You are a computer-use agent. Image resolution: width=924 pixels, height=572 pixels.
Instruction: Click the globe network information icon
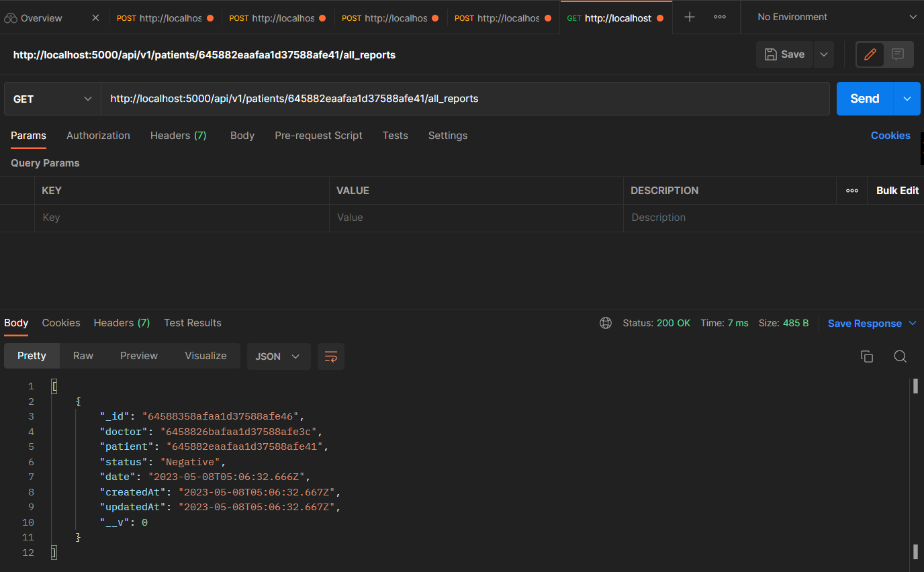[605, 323]
